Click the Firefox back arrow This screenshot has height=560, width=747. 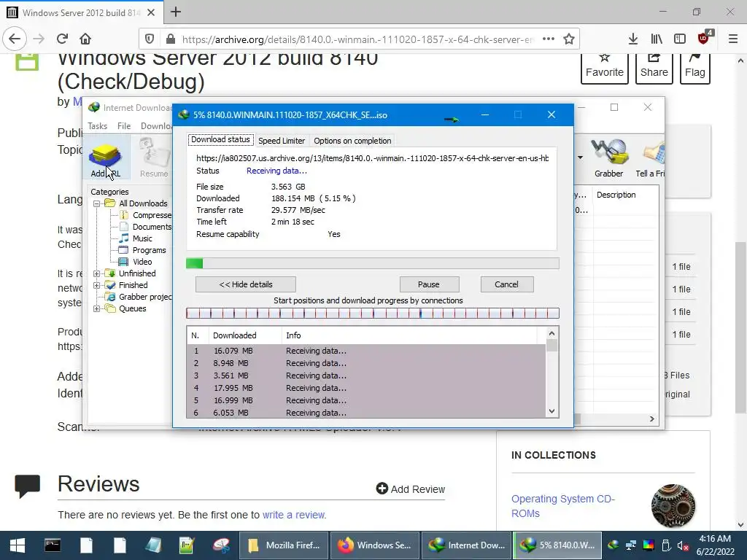15,39
